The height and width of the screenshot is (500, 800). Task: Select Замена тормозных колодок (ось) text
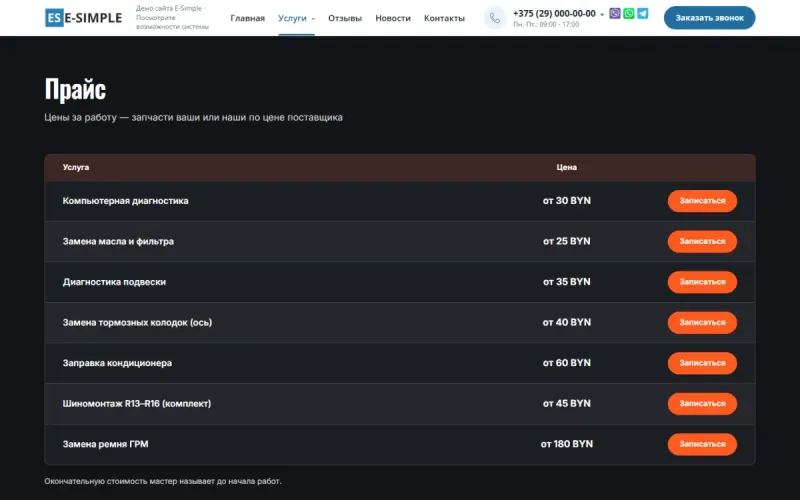[x=137, y=322]
